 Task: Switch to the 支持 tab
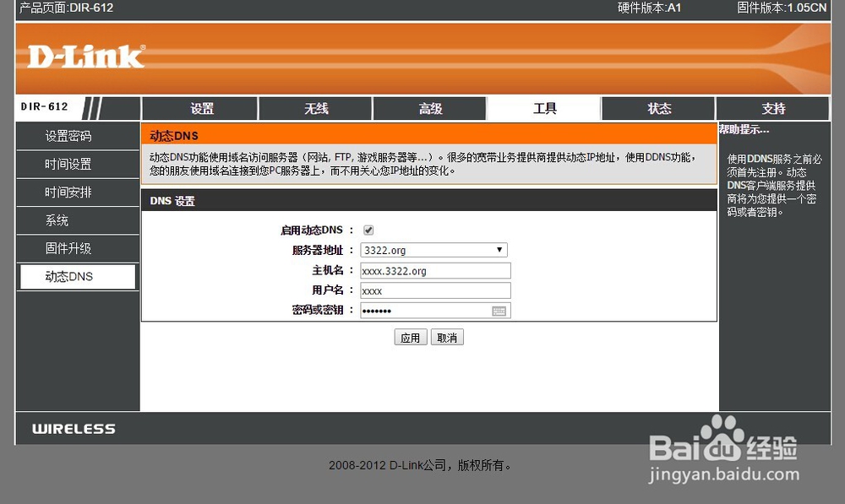(773, 109)
